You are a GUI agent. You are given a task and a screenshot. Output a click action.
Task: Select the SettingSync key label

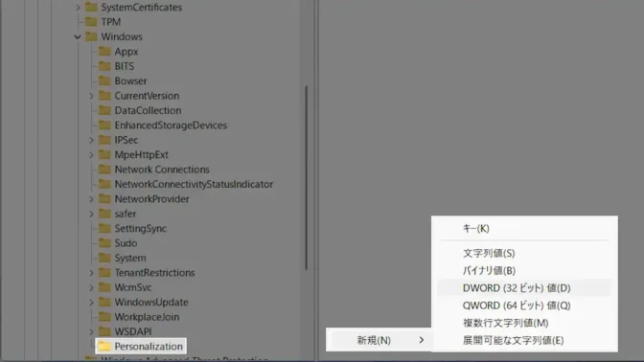[x=141, y=229]
